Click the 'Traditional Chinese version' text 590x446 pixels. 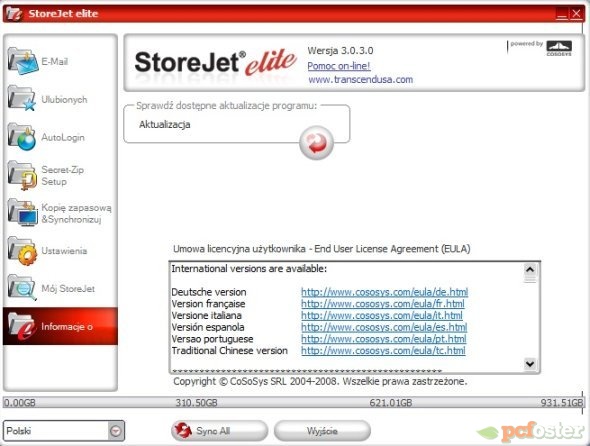click(230, 350)
